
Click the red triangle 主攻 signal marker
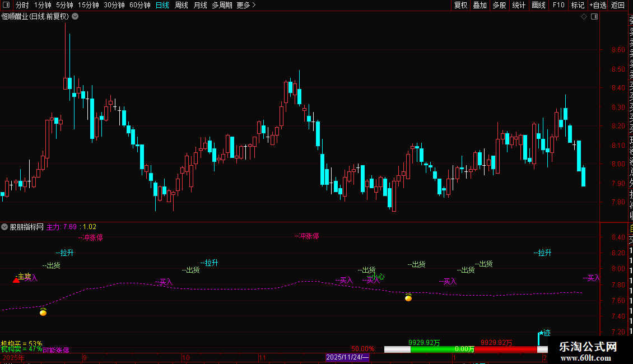[x=16, y=280]
